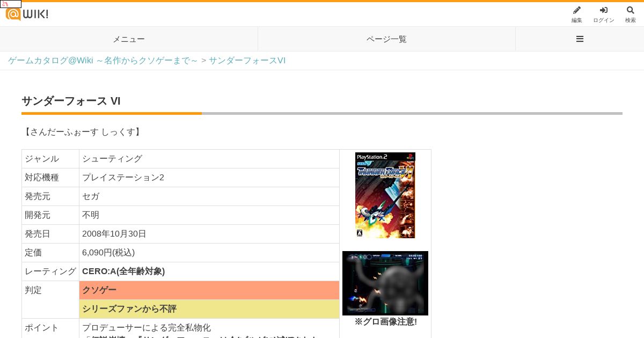The width and height of the screenshot is (644, 338).
Task: Click the @WIKI logo
Action: pos(27,14)
